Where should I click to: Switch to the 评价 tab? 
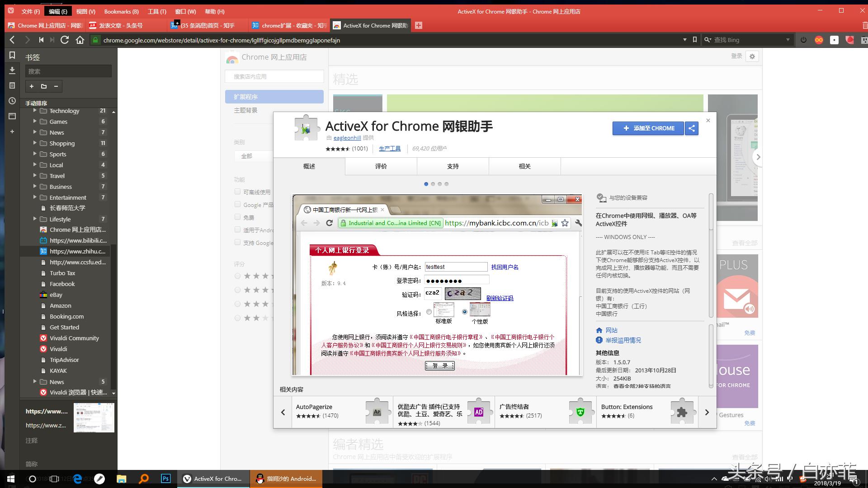[x=380, y=166]
